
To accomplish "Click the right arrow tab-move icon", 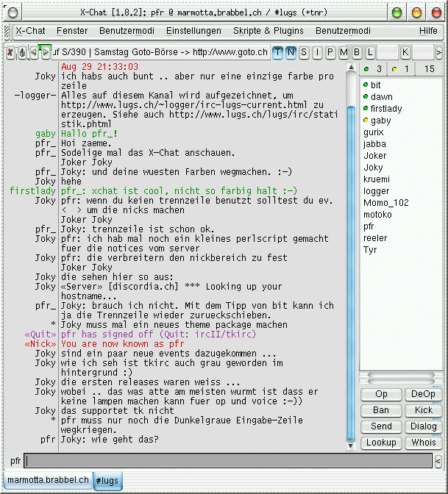I will point(45,52).
